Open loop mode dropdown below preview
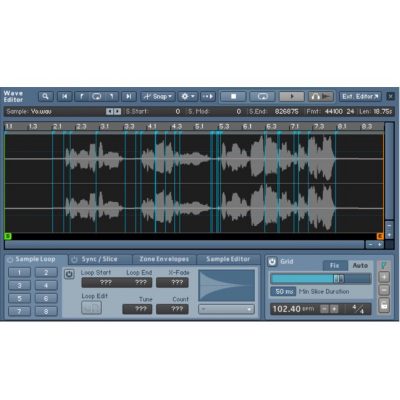 [226, 309]
